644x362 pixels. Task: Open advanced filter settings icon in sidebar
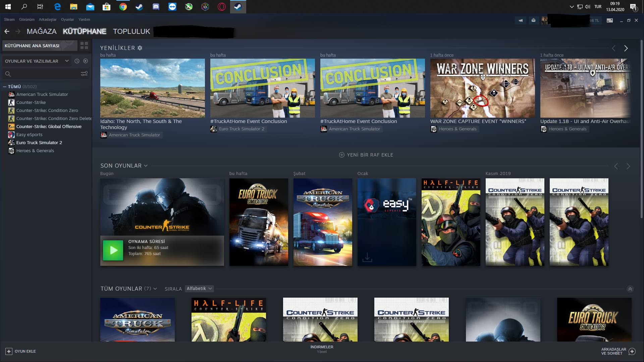[x=84, y=74]
